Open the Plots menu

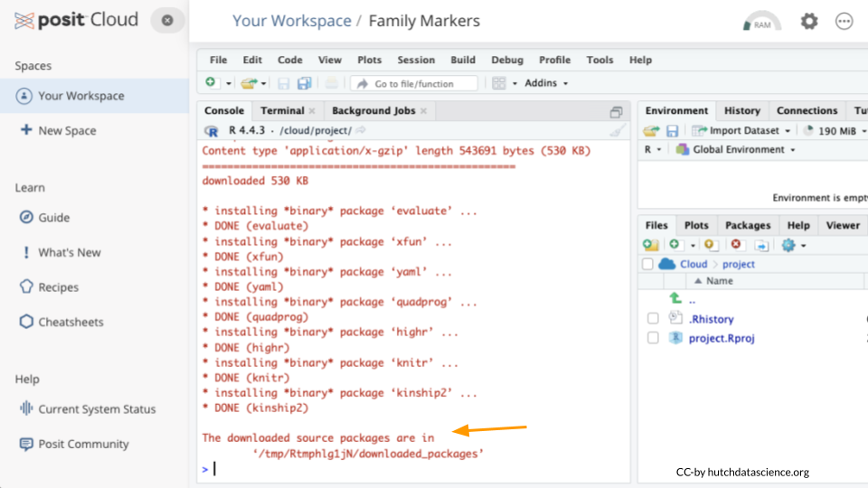pos(369,60)
